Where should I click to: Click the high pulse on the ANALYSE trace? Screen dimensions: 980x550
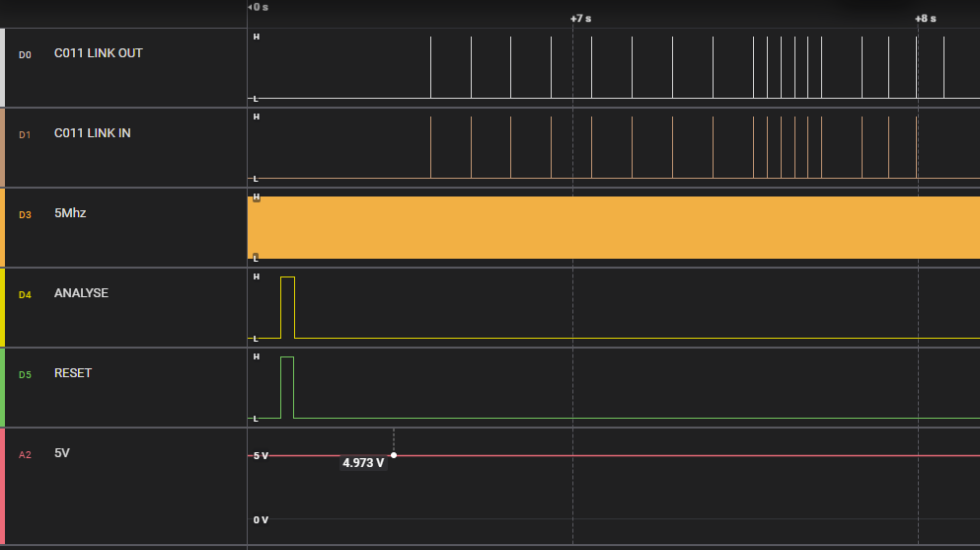click(x=287, y=306)
